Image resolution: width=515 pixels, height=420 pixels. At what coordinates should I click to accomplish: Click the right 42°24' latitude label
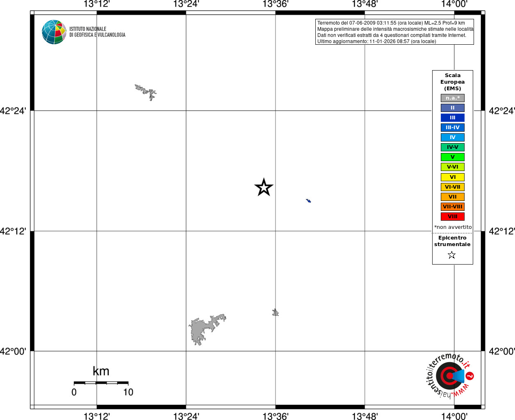pyautogui.click(x=502, y=111)
